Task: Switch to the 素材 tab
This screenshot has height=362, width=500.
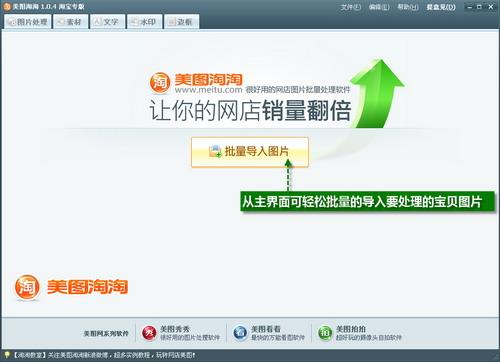Action: click(x=70, y=22)
